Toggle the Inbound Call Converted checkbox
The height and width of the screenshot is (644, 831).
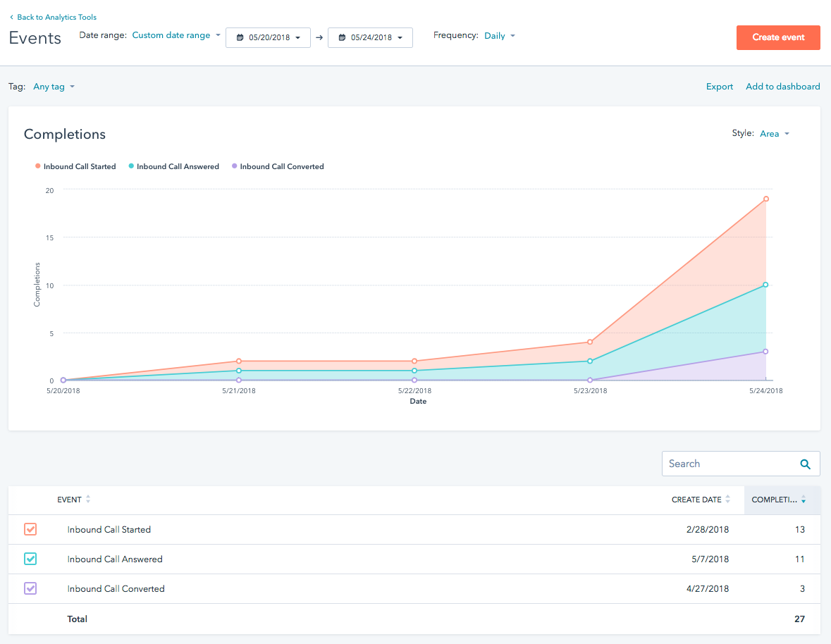pyautogui.click(x=30, y=588)
